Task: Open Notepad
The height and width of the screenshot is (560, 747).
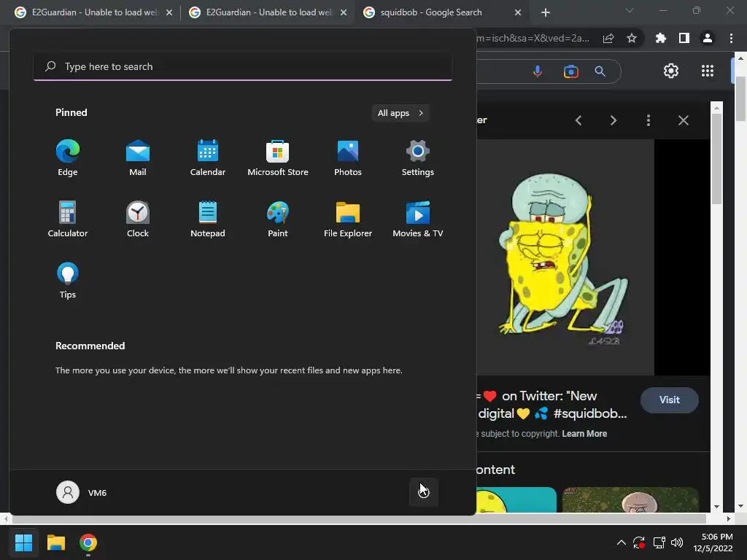Action: pos(208,219)
